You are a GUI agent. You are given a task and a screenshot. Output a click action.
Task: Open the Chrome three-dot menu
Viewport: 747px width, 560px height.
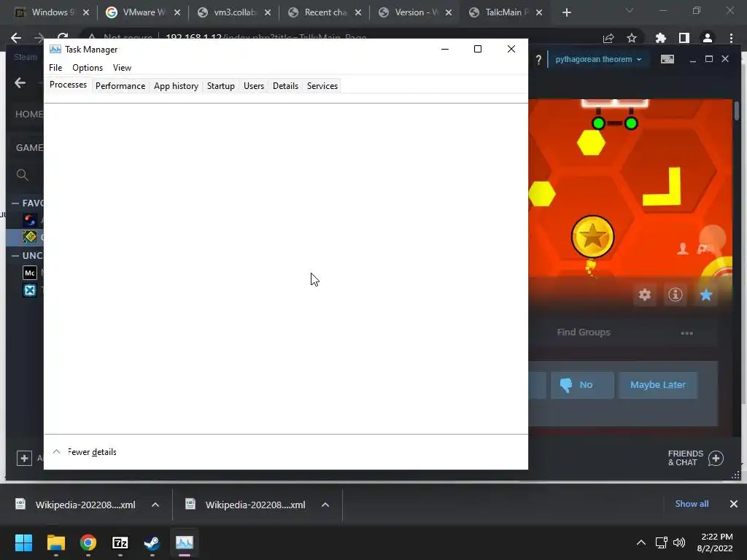[731, 38]
